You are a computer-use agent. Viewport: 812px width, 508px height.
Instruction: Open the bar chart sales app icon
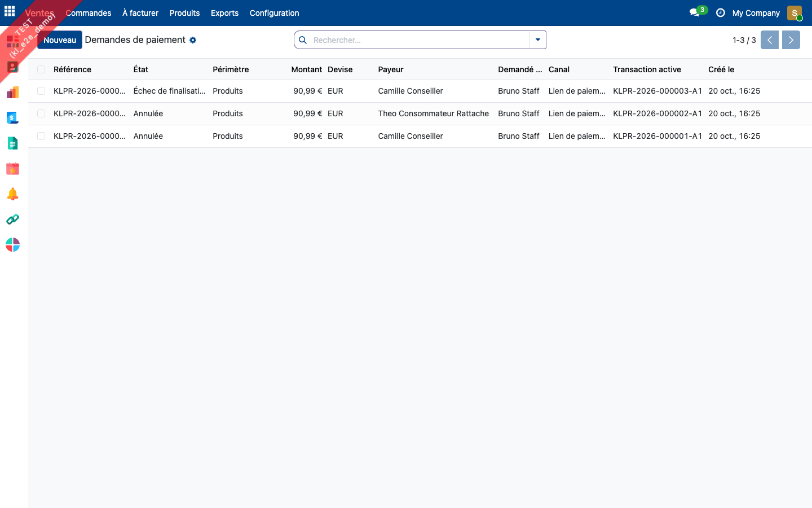[x=12, y=92]
